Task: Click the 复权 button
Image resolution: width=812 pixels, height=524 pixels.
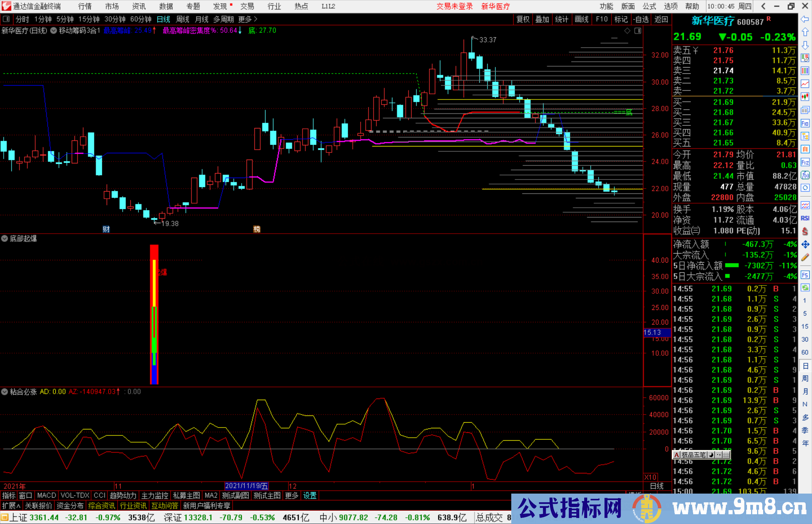Action: [x=523, y=19]
